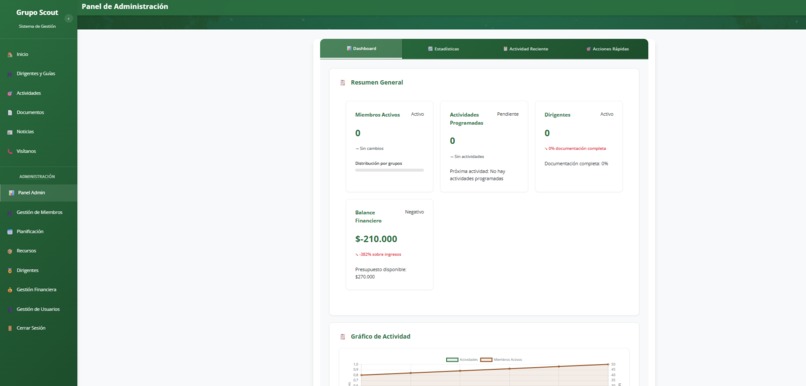The height and width of the screenshot is (386, 806).
Task: Click the Planificación calendar icon
Action: pyautogui.click(x=10, y=232)
